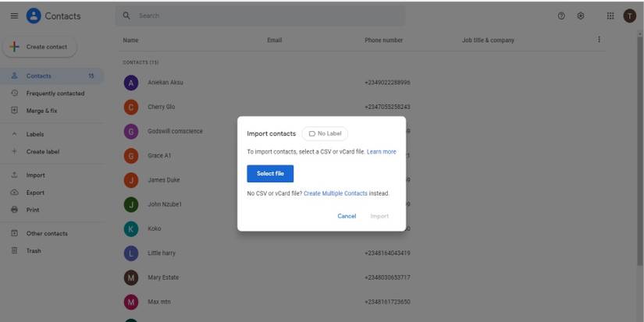Open the Create Multiple Contacts link
The image size is (644, 322).
coord(335,193)
